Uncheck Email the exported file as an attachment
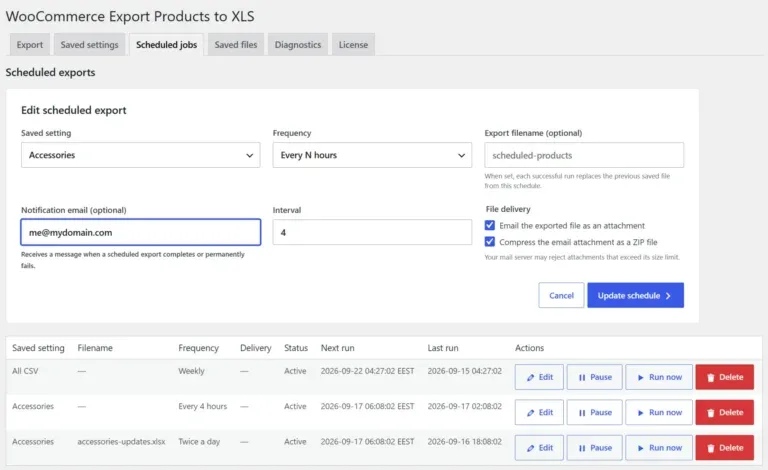The width and height of the screenshot is (768, 470). coord(490,225)
